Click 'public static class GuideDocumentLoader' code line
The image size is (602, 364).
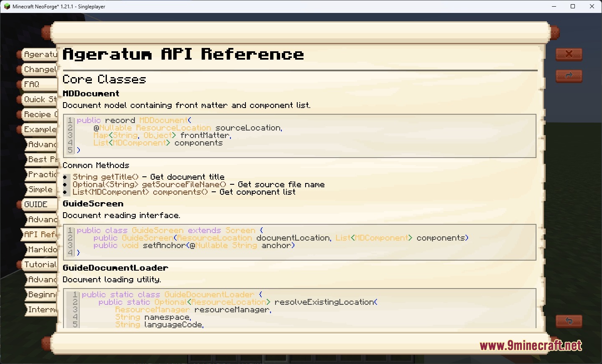(172, 294)
